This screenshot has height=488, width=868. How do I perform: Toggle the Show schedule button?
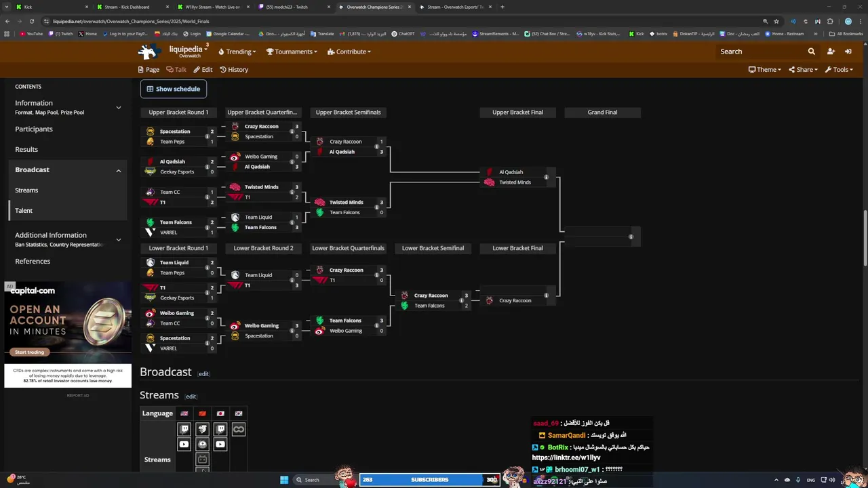pos(173,89)
